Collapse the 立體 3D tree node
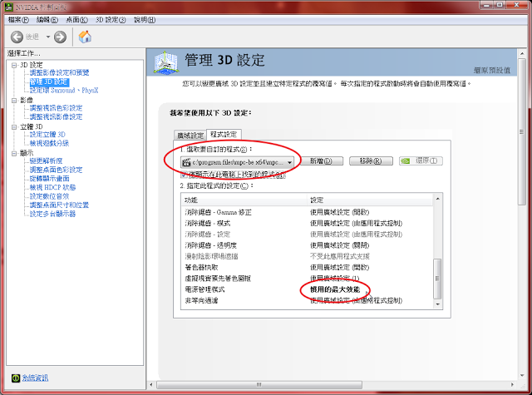 (13, 126)
